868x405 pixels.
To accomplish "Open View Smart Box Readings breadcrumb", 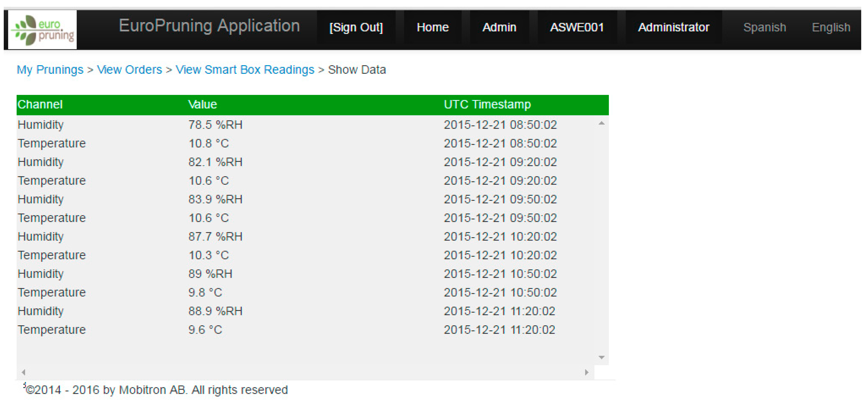I will click(x=245, y=70).
